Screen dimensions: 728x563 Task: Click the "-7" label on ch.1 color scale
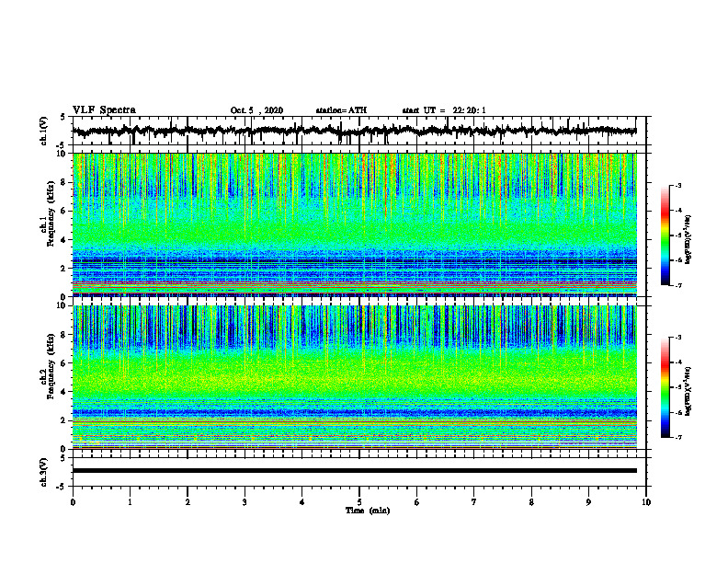pyautogui.click(x=677, y=286)
